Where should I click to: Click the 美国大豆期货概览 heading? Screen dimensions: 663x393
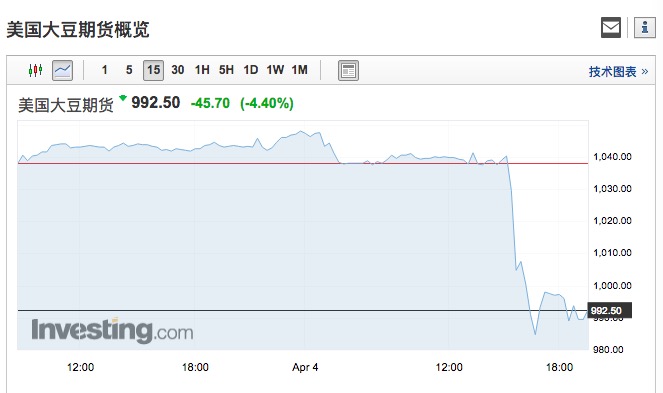click(x=78, y=30)
